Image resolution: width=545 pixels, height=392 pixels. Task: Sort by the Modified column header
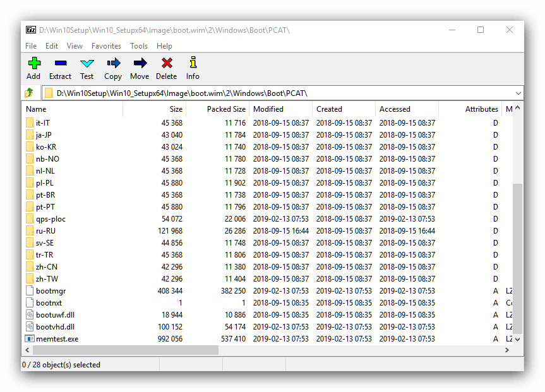click(x=280, y=109)
